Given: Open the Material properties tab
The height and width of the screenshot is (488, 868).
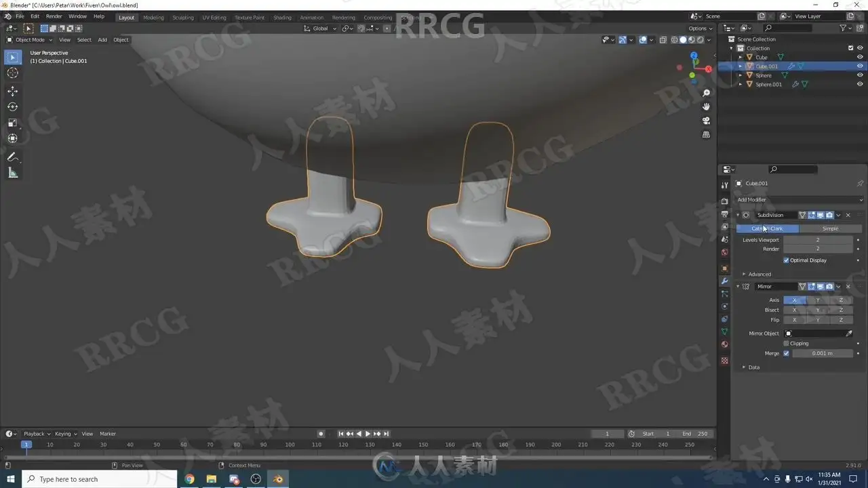Looking at the screenshot, I should pyautogui.click(x=724, y=344).
